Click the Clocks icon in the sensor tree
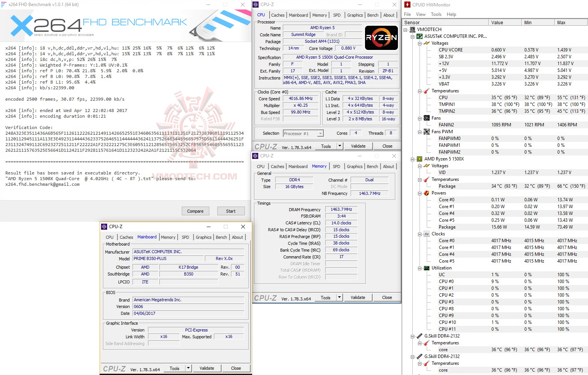Screen dimensions: 588x375 427,233
